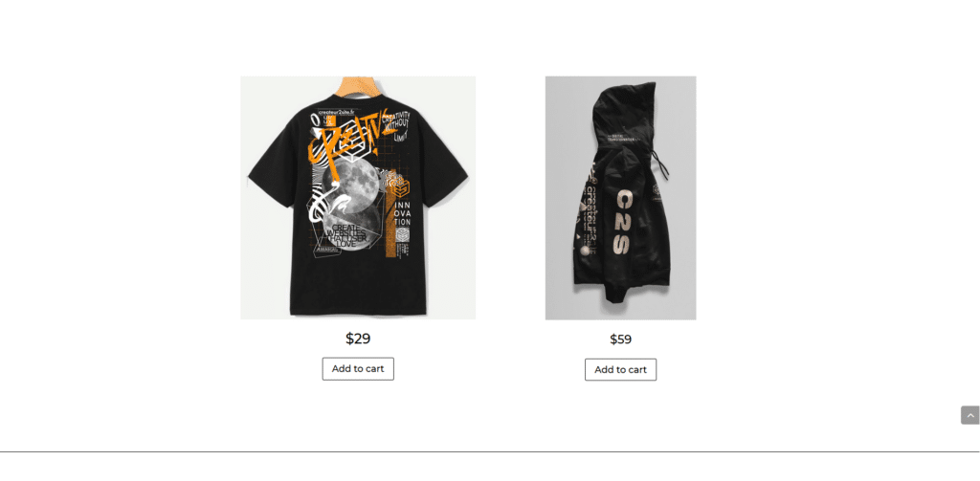Screen dimensions: 980x481
Task: Click the orange cube logo on the t-shirt
Action: coord(401,185)
